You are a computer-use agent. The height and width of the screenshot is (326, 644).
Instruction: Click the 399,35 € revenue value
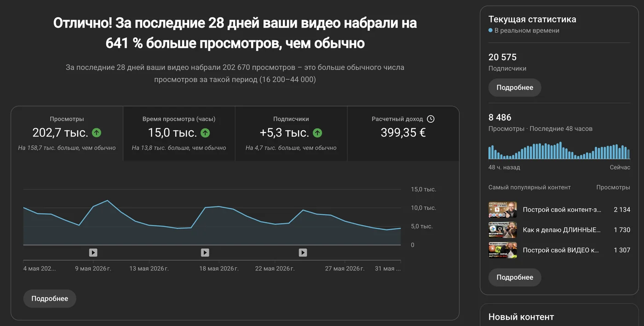coord(403,133)
